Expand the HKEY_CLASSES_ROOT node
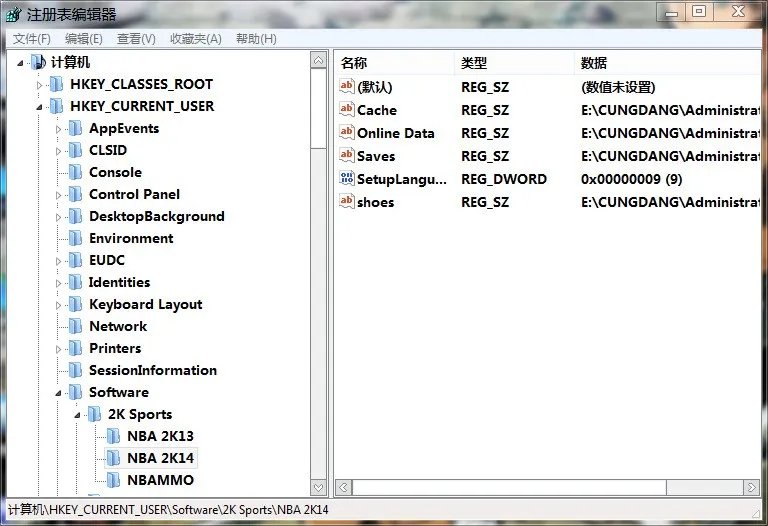Viewport: 768px width, 526px height. [39, 85]
